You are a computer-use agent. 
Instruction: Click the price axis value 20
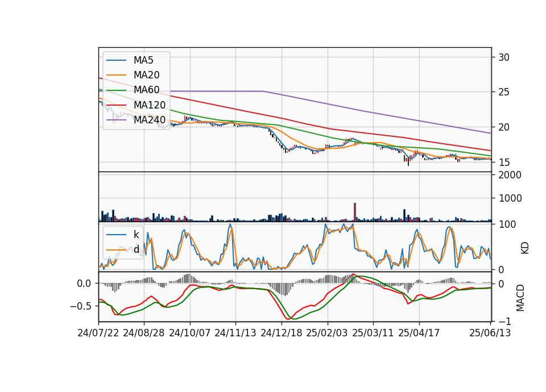point(503,127)
